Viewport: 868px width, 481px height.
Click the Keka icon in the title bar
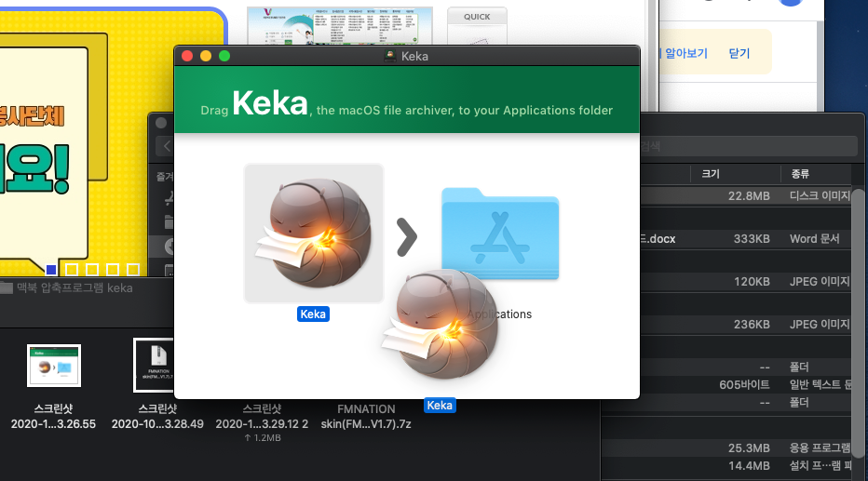point(390,56)
